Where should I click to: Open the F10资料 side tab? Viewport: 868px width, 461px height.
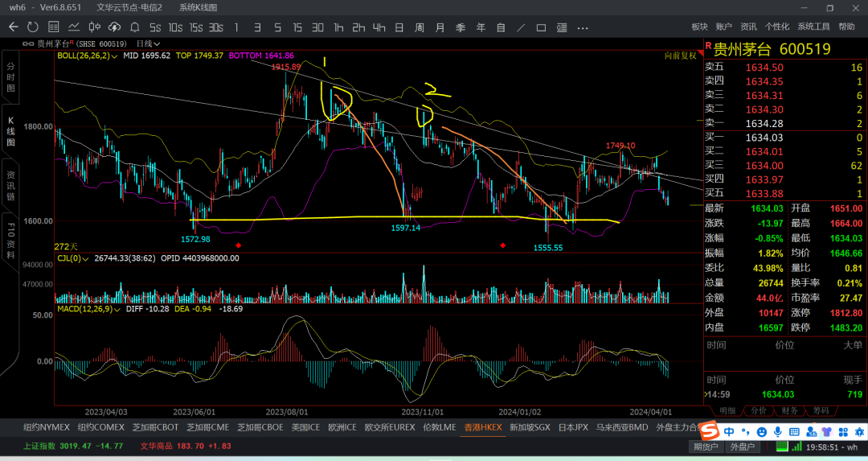click(10, 241)
